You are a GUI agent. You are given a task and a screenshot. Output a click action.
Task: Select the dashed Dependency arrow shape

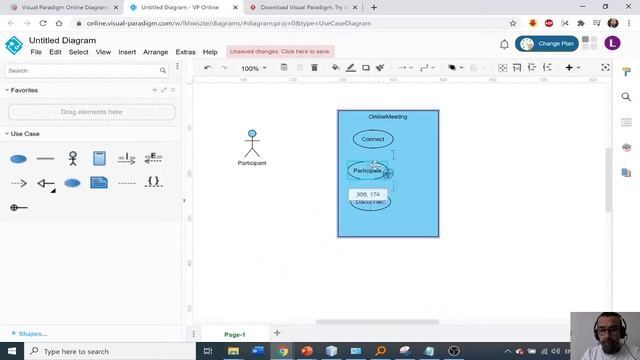[19, 183]
